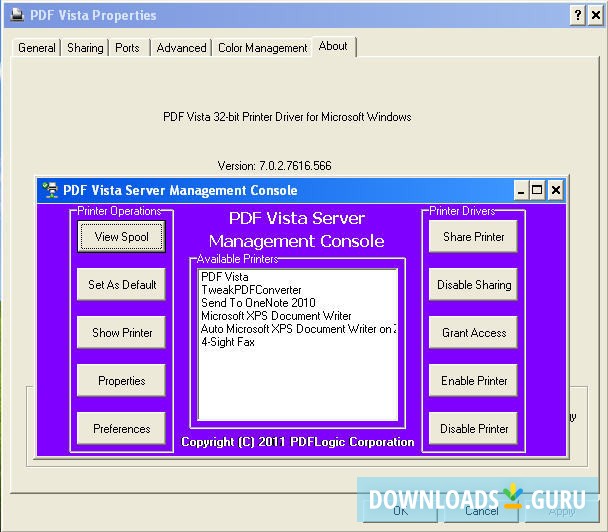Open the Preferences button
This screenshot has width=608, height=532.
click(121, 429)
